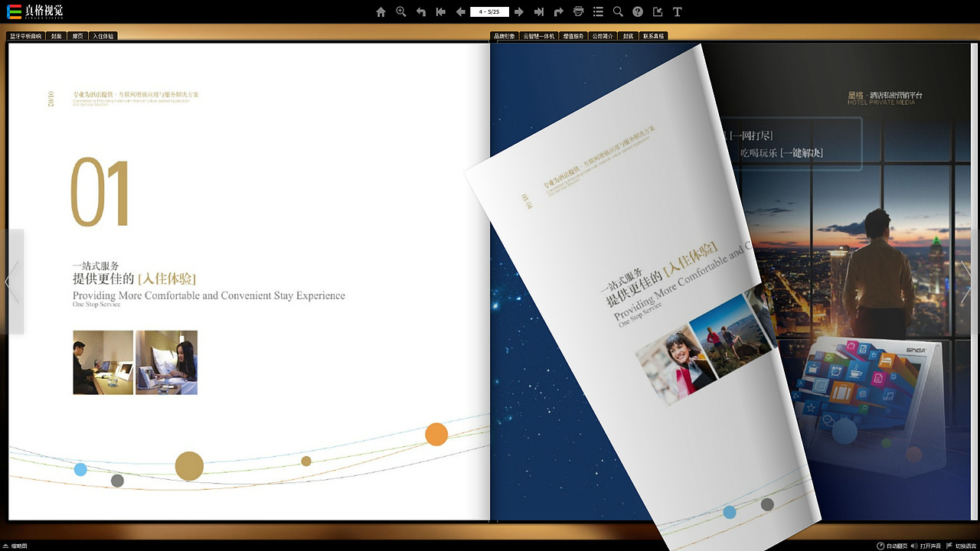Open the 联系真格 bookmark tab
Viewport: 980px width, 551px height.
[x=653, y=36]
